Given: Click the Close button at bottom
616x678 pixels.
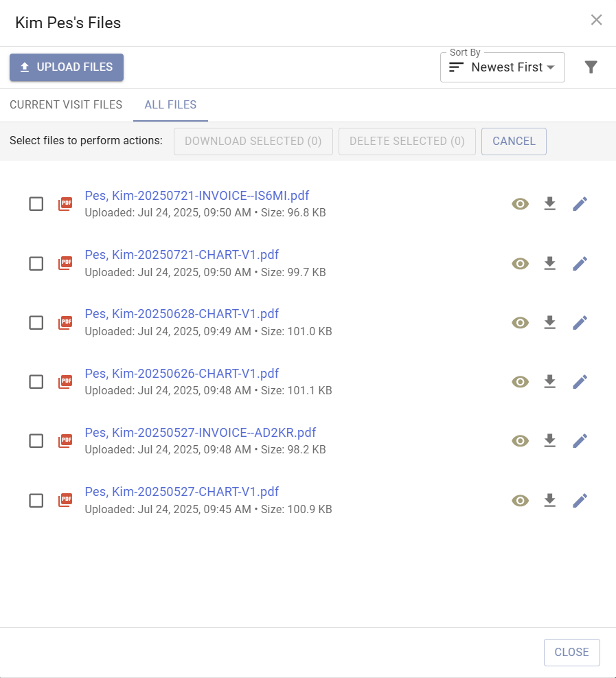Looking at the screenshot, I should [x=571, y=652].
